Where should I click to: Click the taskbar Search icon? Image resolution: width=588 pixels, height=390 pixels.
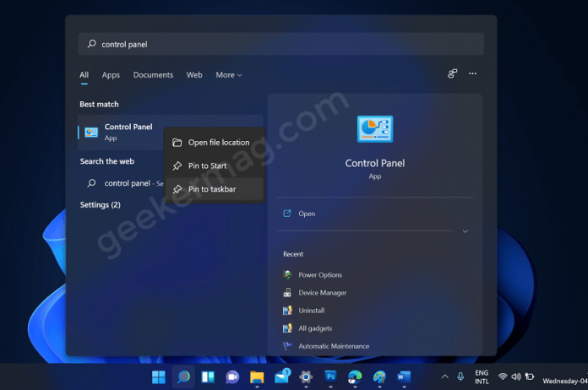point(183,376)
